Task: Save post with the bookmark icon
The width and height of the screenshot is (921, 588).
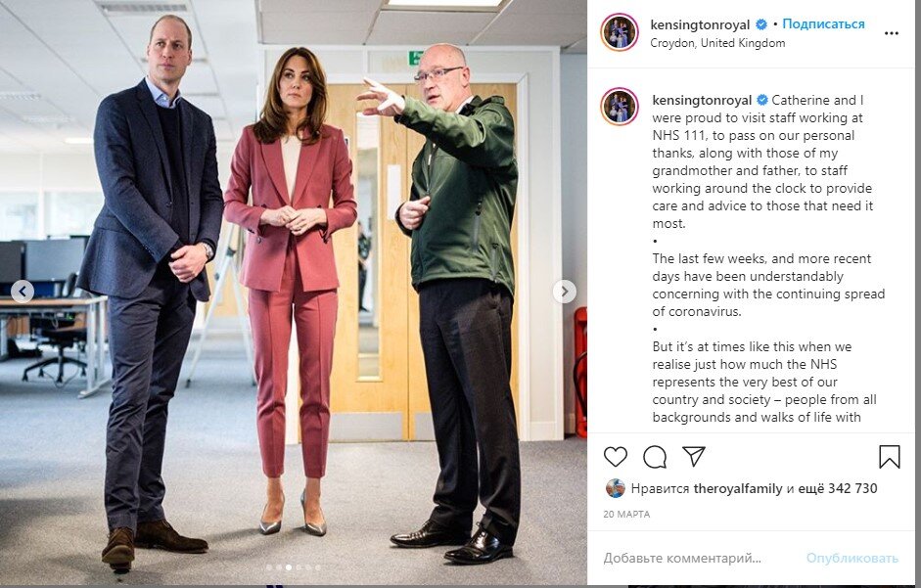Action: [x=889, y=457]
